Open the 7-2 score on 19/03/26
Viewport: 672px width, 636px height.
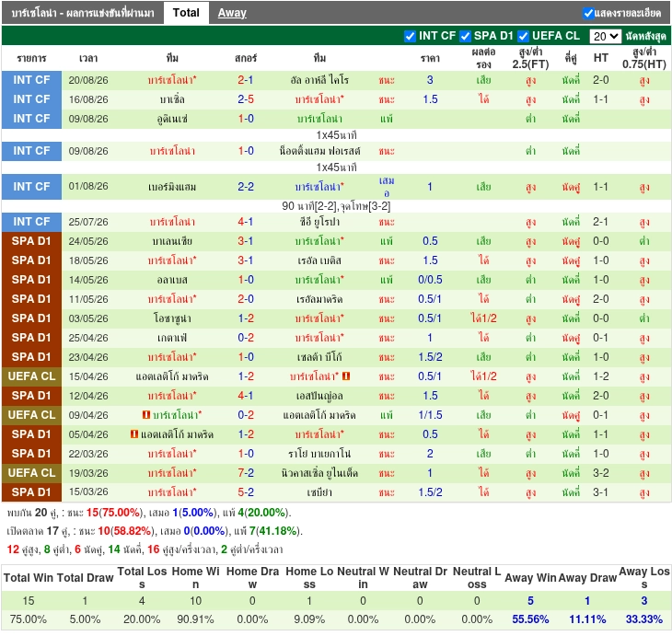coord(246,473)
